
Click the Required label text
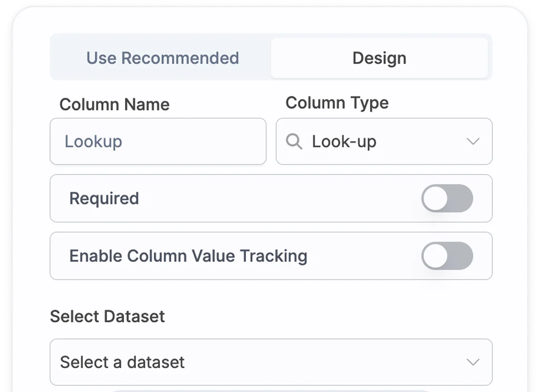click(104, 198)
